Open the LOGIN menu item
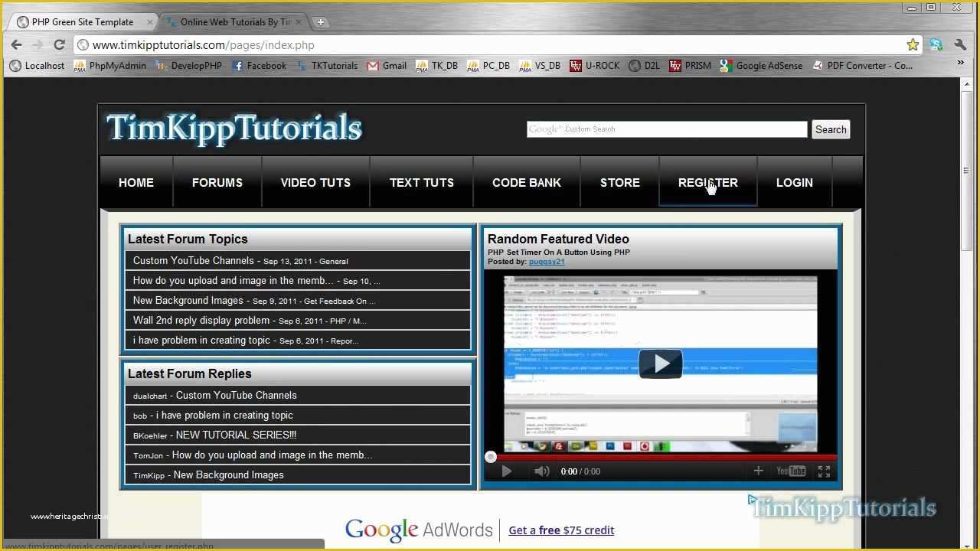This screenshot has height=551, width=980. coord(795,183)
